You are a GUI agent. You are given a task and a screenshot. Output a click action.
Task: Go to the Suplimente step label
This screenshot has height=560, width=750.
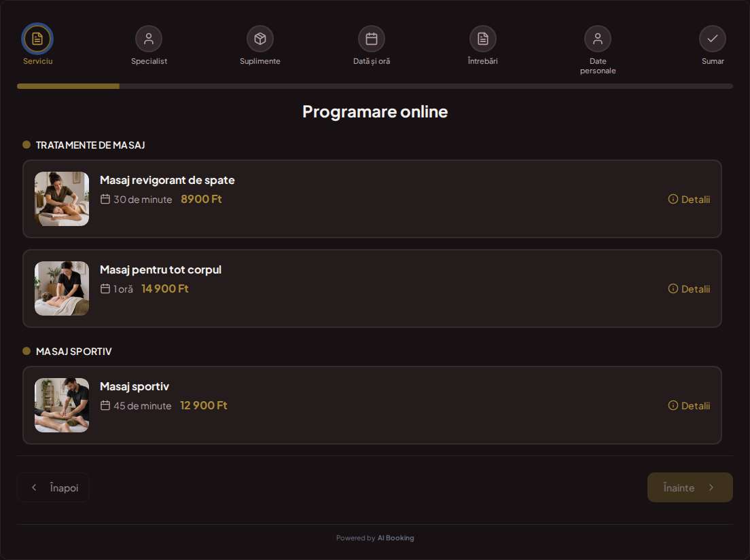tap(260, 61)
